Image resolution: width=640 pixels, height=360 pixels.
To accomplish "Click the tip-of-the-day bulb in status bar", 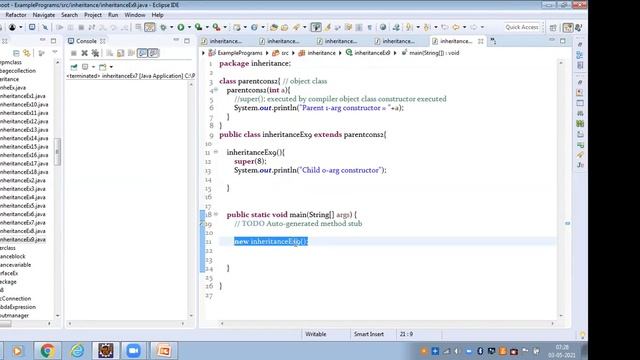I will coord(582,335).
